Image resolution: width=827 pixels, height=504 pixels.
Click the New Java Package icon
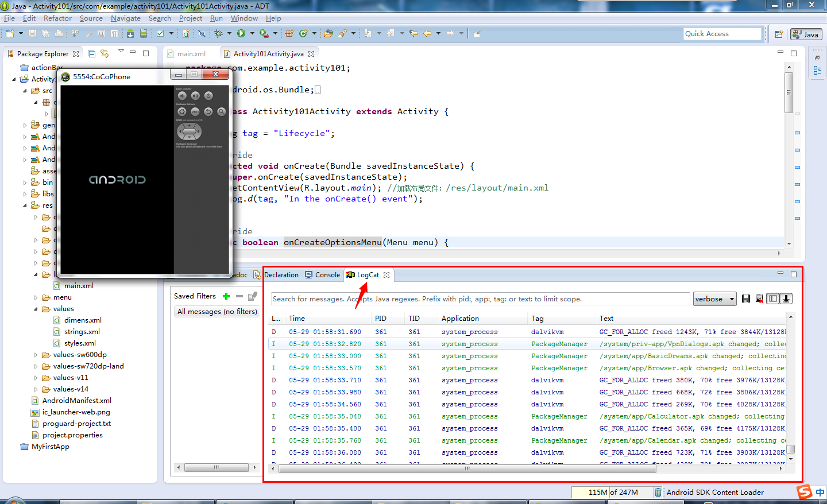tap(289, 33)
